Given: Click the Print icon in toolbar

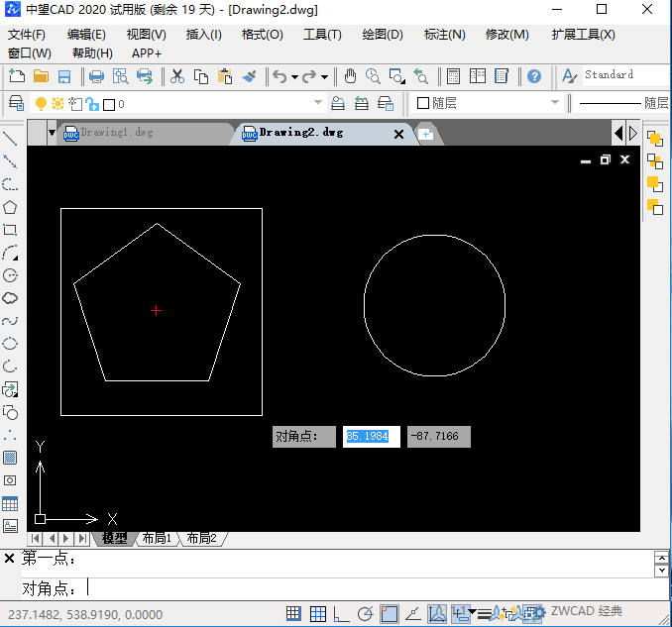Looking at the screenshot, I should [96, 76].
